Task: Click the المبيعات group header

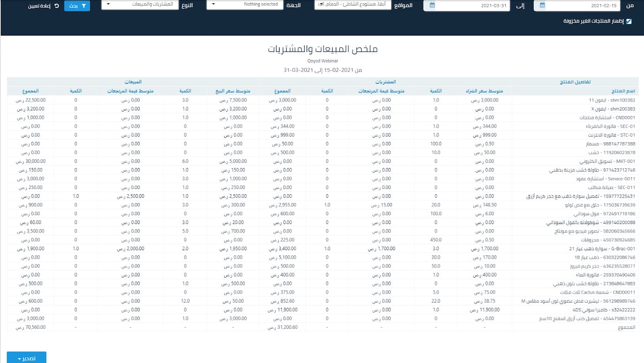Action: (133, 82)
